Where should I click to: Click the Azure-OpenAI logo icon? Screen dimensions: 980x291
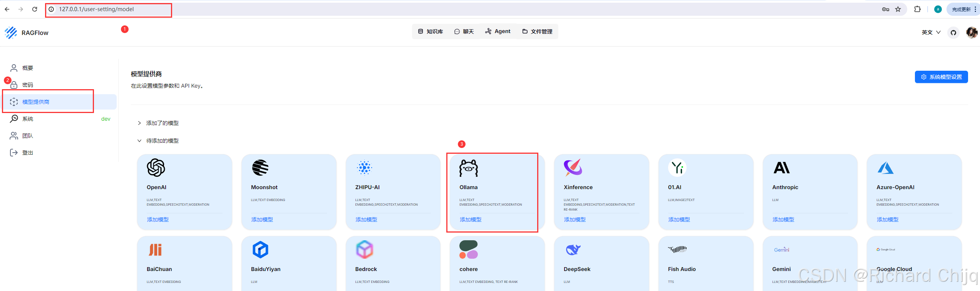click(886, 168)
